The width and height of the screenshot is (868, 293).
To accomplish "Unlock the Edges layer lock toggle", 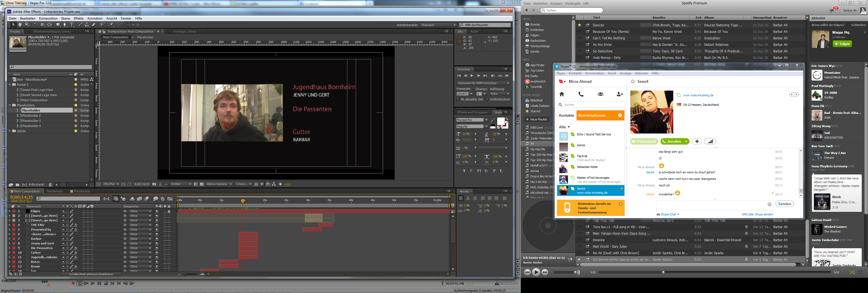I will [x=169, y=211].
